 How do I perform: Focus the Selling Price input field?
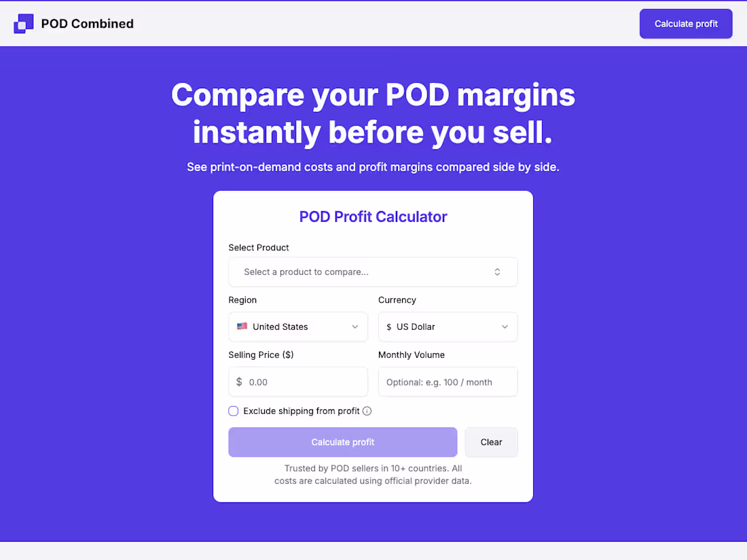[x=297, y=381]
